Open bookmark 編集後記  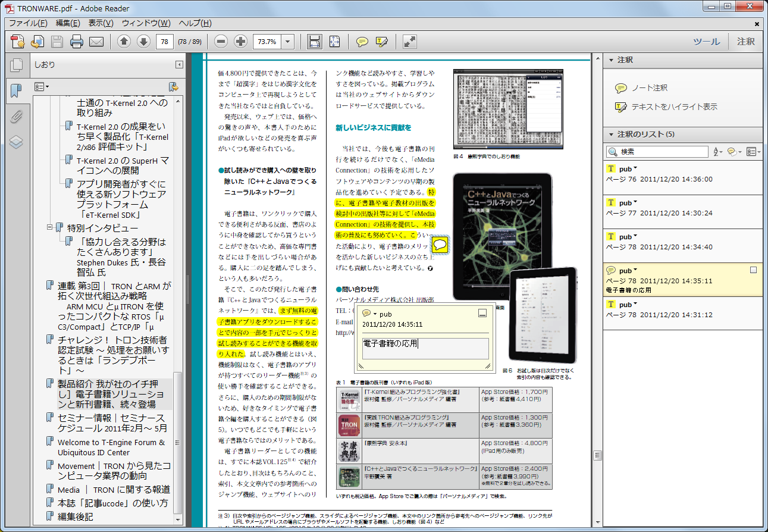(75, 517)
